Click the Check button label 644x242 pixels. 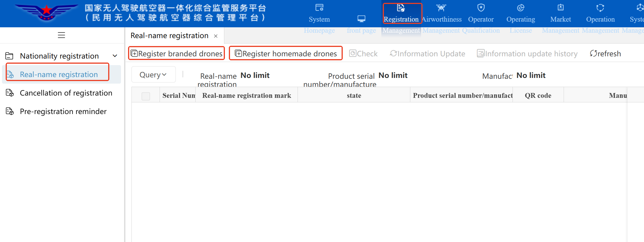pos(367,54)
